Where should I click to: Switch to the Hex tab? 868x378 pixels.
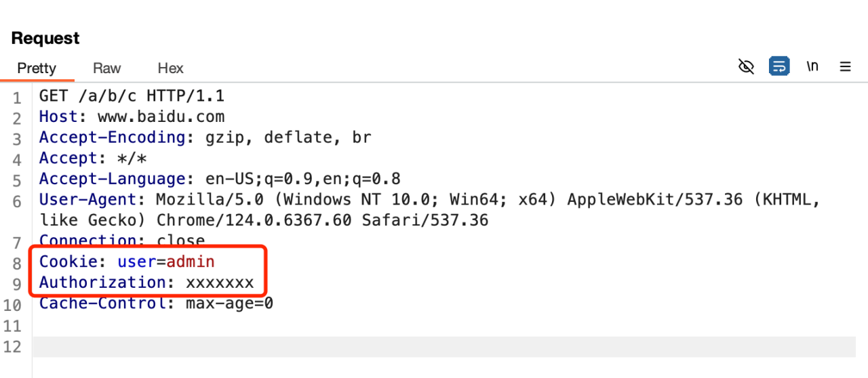pyautogui.click(x=170, y=68)
